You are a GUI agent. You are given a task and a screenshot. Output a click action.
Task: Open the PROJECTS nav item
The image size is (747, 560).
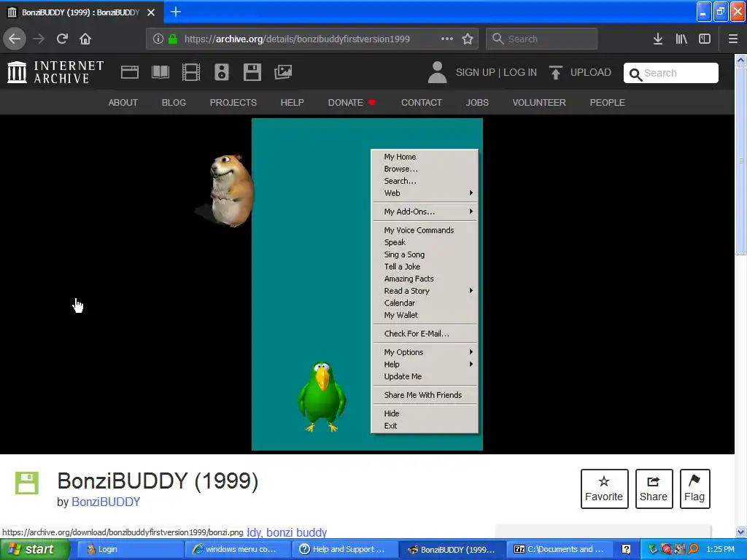click(233, 102)
